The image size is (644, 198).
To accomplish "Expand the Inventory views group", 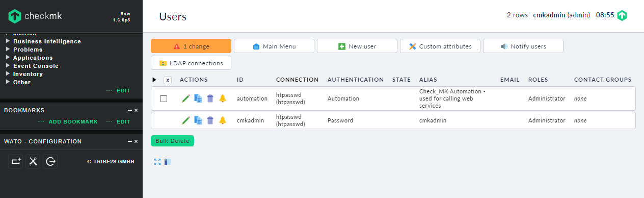I will click(24, 74).
